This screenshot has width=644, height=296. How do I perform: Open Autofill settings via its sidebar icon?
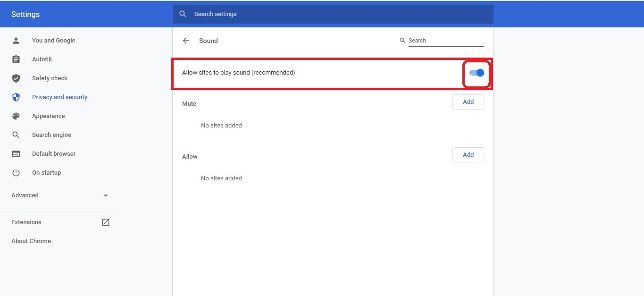(16, 59)
